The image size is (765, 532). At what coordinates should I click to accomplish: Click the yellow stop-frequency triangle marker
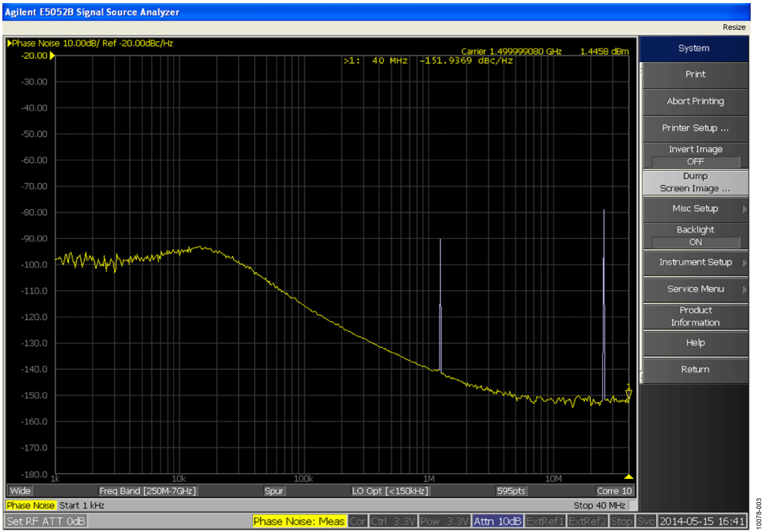click(629, 477)
